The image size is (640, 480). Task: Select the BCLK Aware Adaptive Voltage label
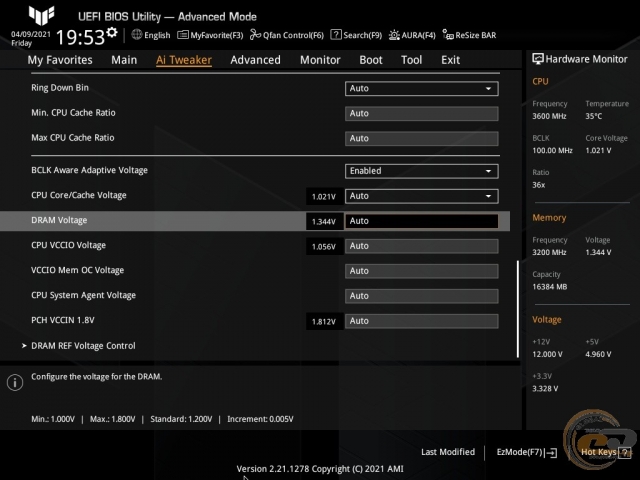89,170
